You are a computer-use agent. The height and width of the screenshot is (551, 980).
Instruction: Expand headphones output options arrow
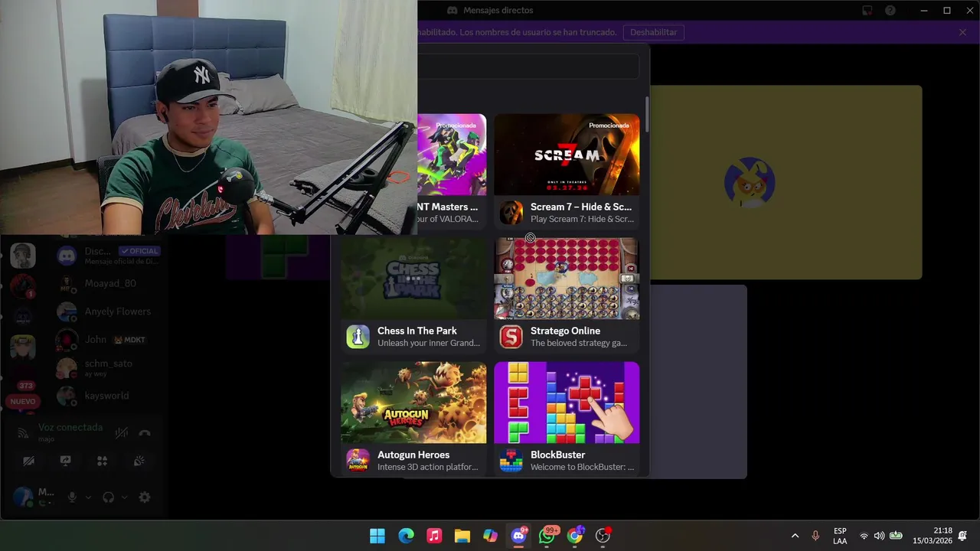coord(124,497)
